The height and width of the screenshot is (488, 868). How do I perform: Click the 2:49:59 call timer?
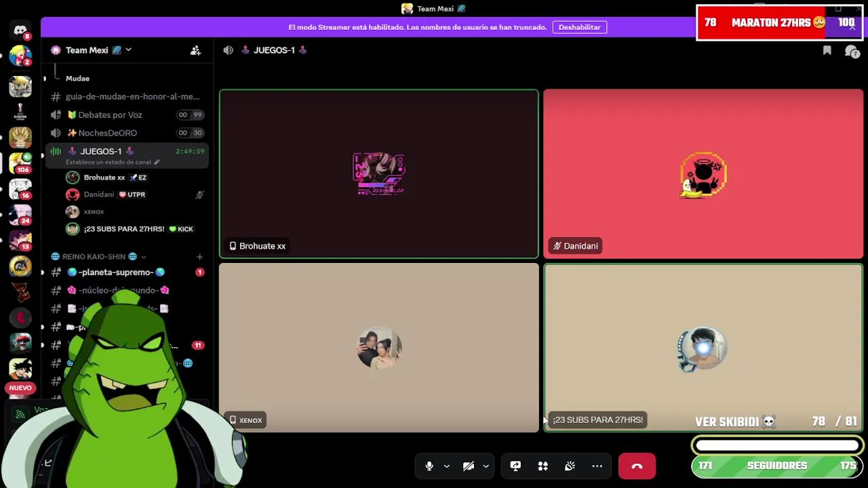click(190, 151)
